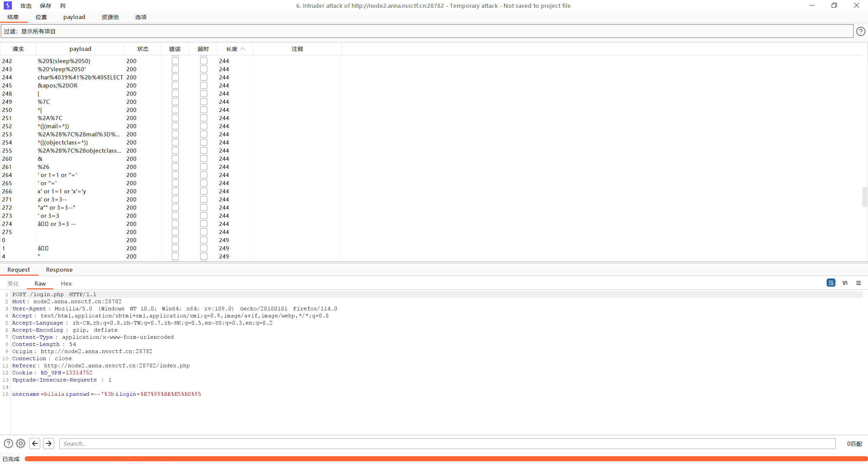Switch to the payload tab

click(x=74, y=17)
